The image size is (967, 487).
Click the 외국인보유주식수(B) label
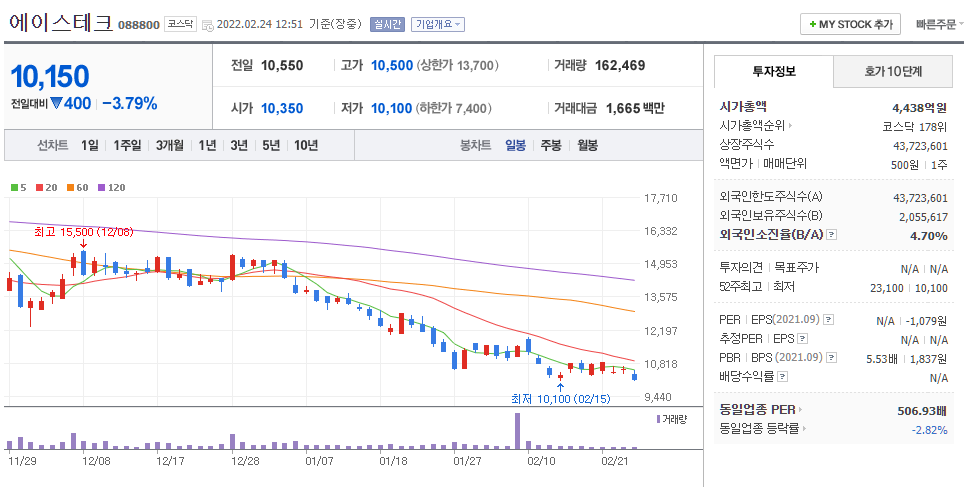point(771,216)
